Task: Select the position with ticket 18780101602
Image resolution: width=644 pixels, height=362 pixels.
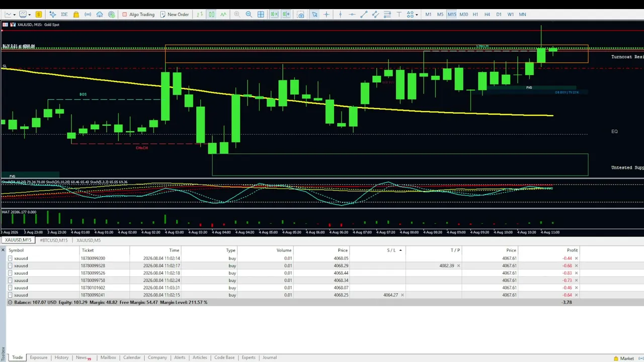Action: pyautogui.click(x=292, y=288)
